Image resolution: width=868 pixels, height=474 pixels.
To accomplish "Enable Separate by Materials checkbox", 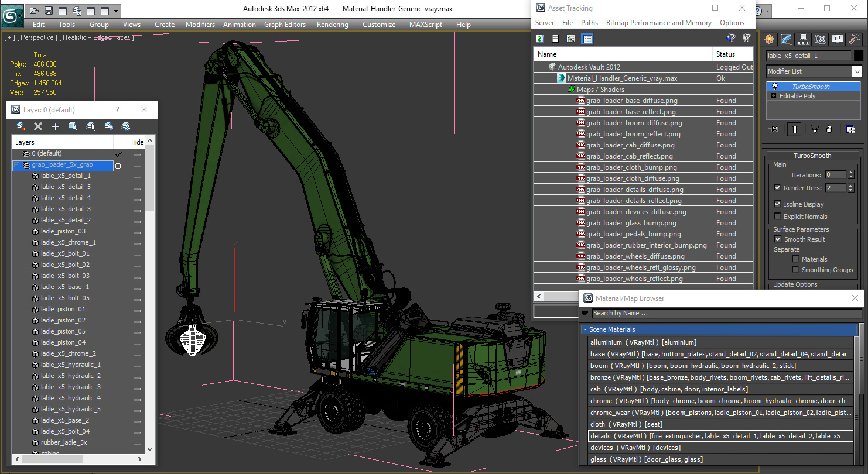I will pos(795,259).
